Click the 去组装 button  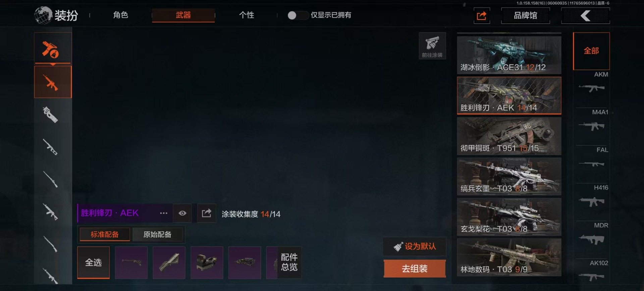click(415, 269)
